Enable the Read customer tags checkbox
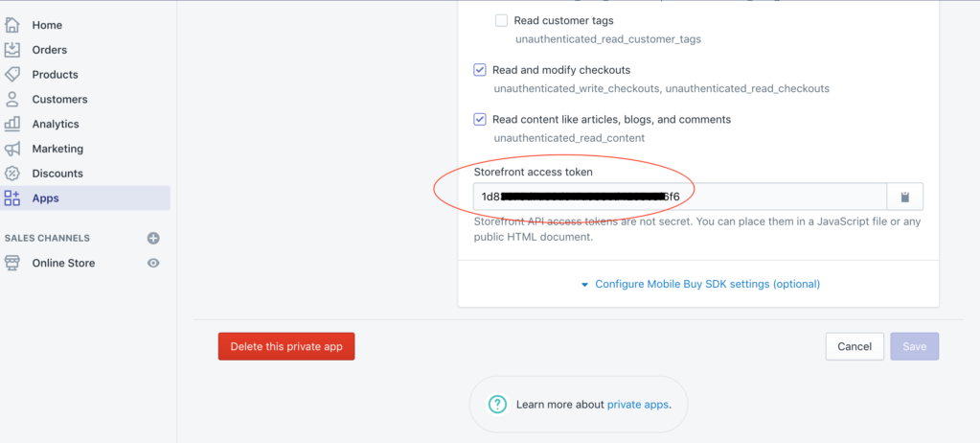The image size is (980, 443). tap(501, 20)
